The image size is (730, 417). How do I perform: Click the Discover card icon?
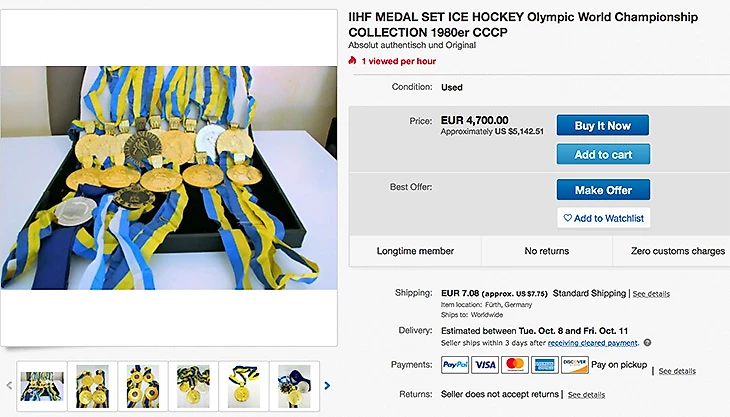(x=574, y=365)
